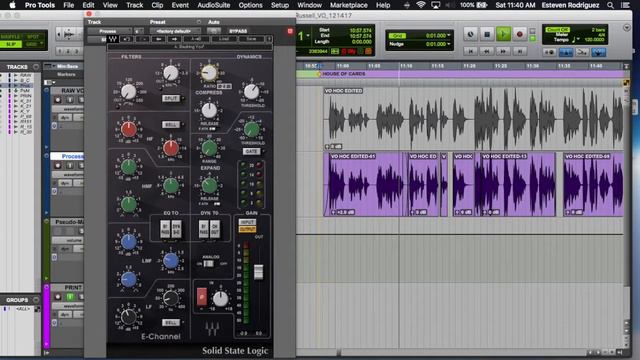Viewport: 640px width, 360px height.
Task: Open the Nudge value dropdown
Action: coord(449,44)
